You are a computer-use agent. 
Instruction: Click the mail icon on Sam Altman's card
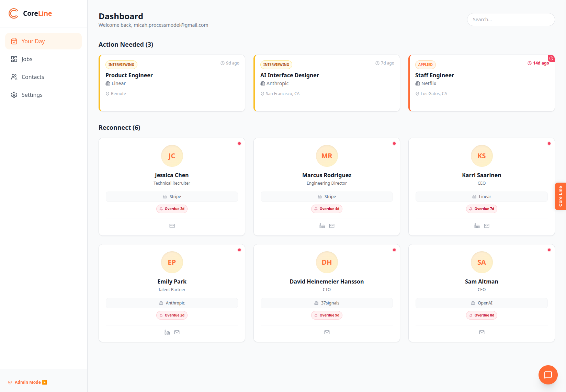482,332
